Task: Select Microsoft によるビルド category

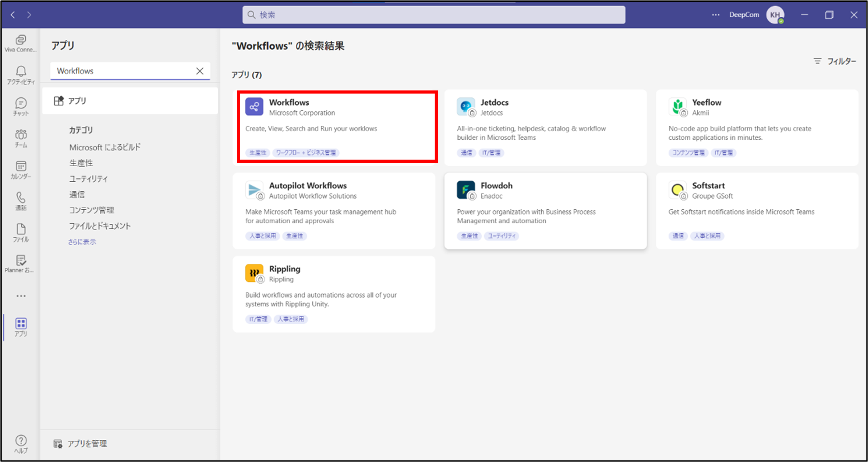Action: 105,147
